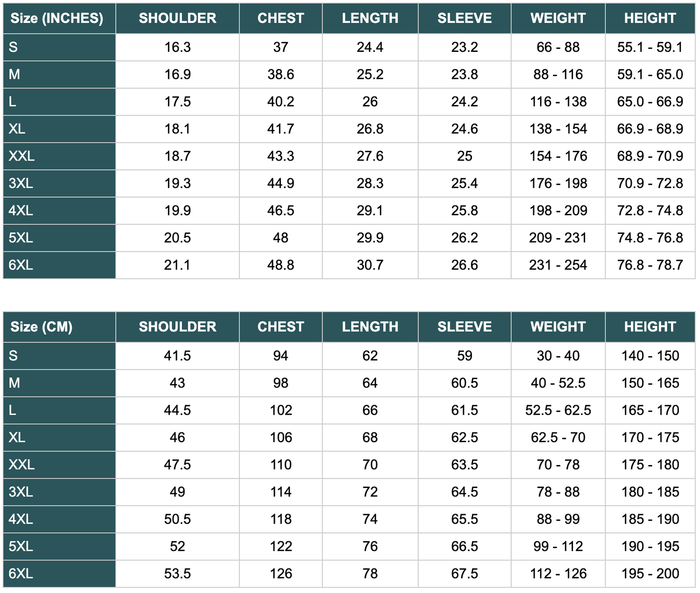Click the sleeve value 60.5 cell

tap(464, 383)
